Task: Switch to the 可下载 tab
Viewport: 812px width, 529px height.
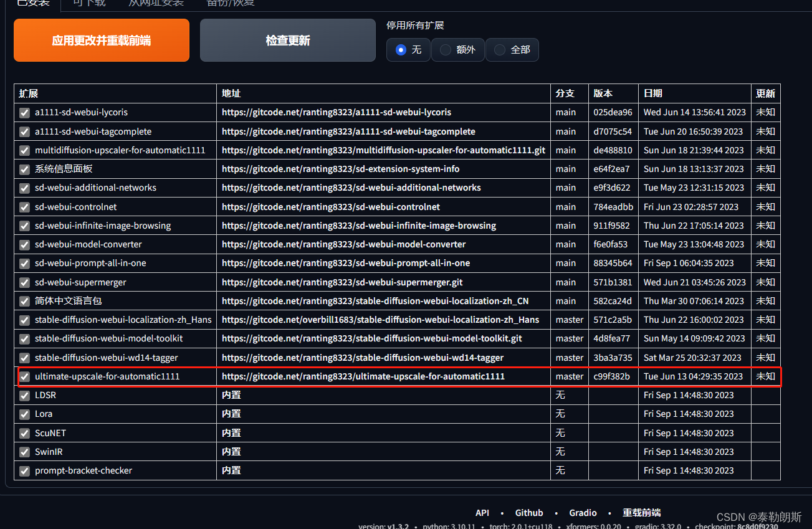Action: point(89,3)
